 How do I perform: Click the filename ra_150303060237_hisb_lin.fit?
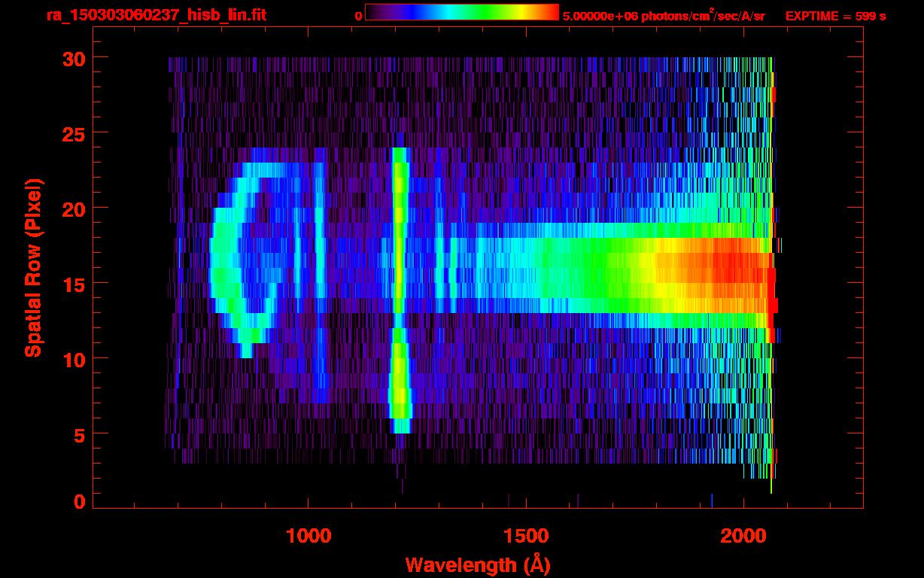(x=156, y=14)
